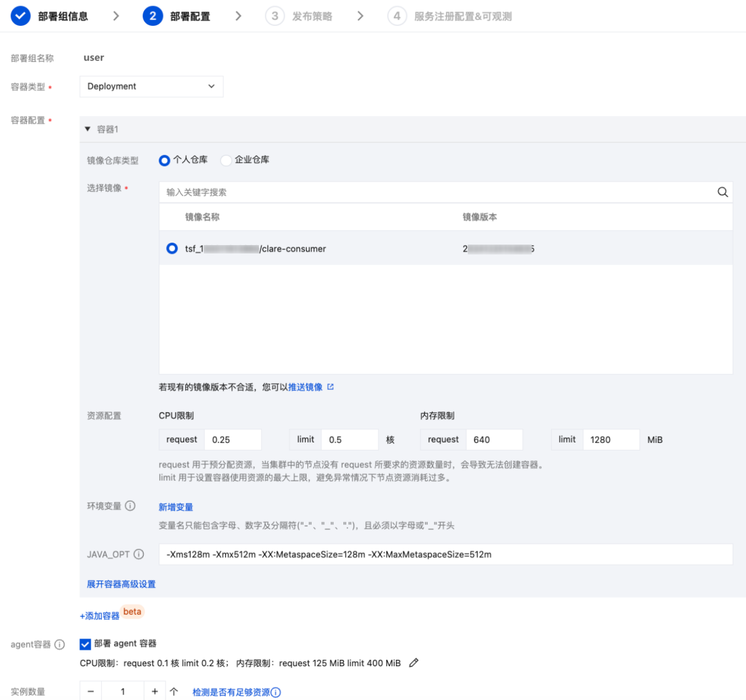746x700 pixels.
Task: Click the info icon next to 环境变量
Action: 130,506
